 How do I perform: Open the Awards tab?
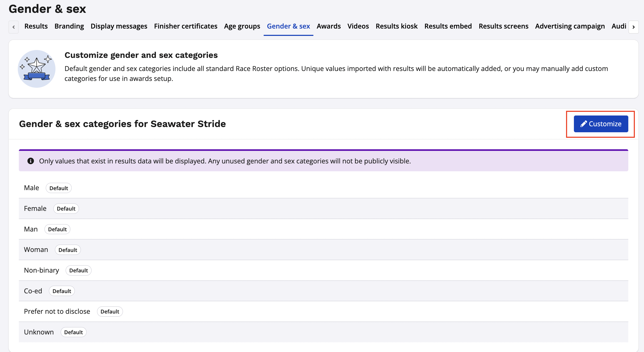click(x=329, y=26)
